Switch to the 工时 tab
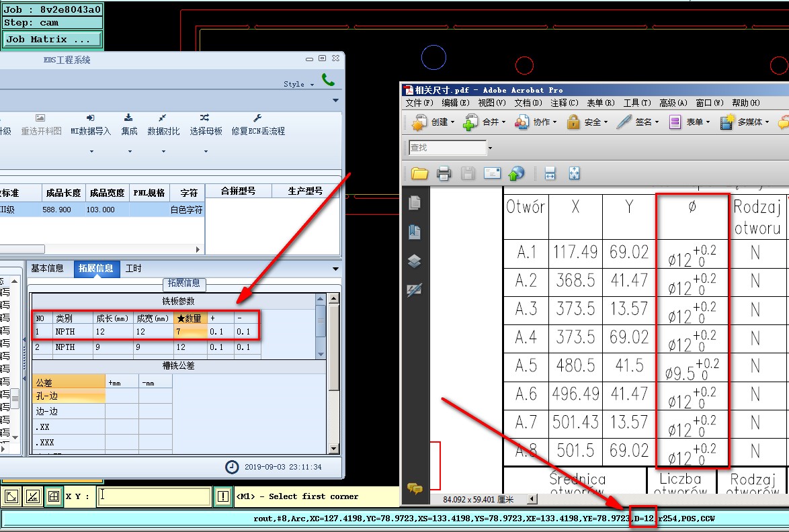The width and height of the screenshot is (789, 532). pyautogui.click(x=133, y=269)
